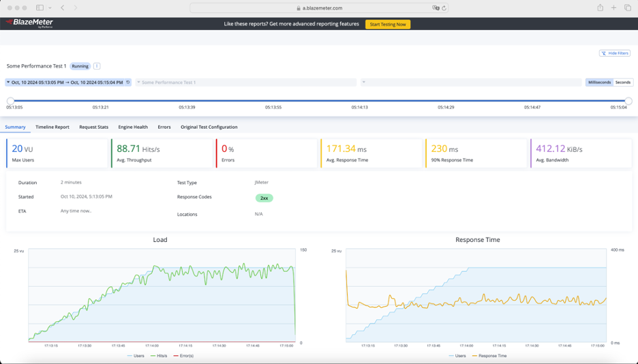View Original Test Configuration tab

(209, 127)
